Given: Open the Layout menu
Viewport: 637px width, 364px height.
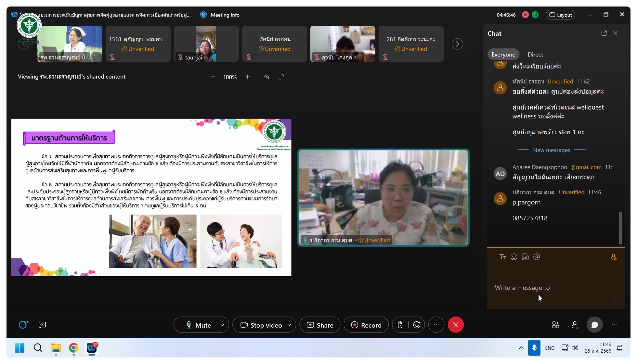Looking at the screenshot, I should 561,15.
